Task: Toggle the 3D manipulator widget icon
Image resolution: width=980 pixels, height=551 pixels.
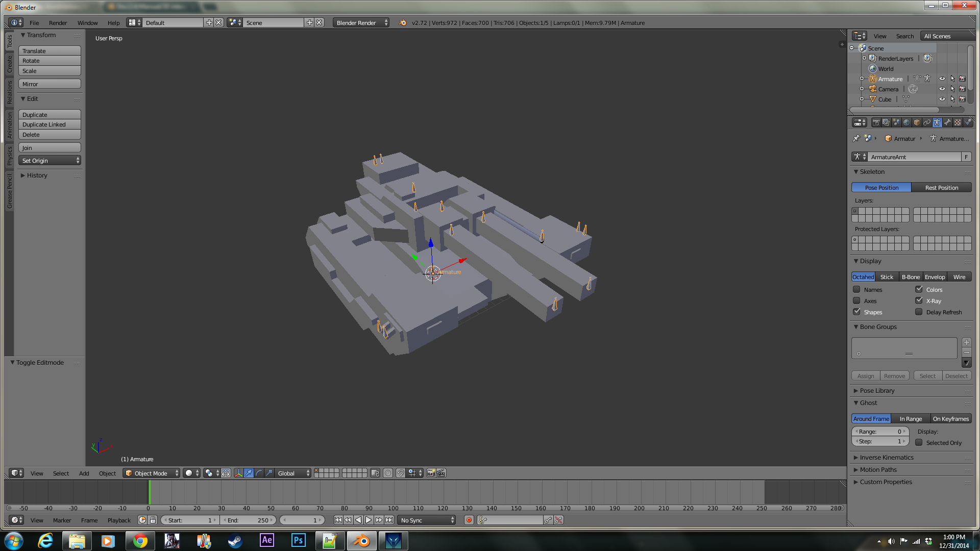Action: click(x=238, y=473)
